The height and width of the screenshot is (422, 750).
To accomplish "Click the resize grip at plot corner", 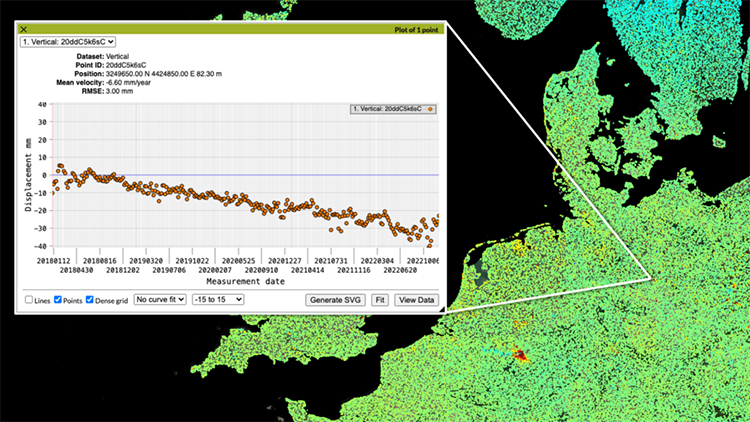I will pyautogui.click(x=442, y=310).
